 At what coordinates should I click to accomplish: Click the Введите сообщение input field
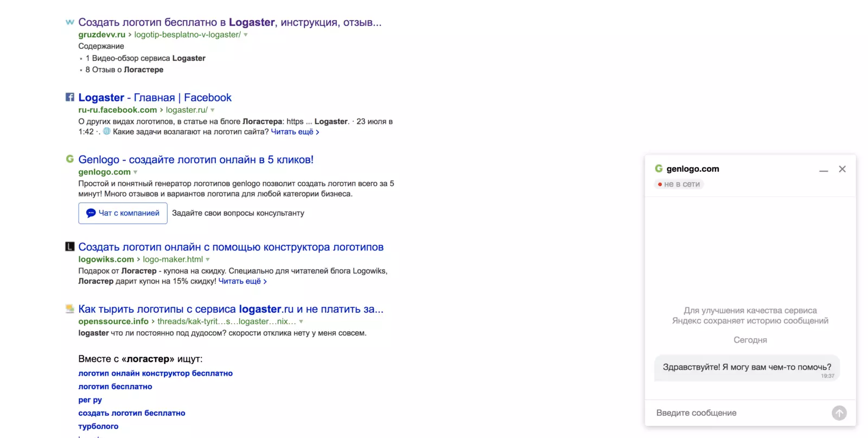click(x=741, y=413)
